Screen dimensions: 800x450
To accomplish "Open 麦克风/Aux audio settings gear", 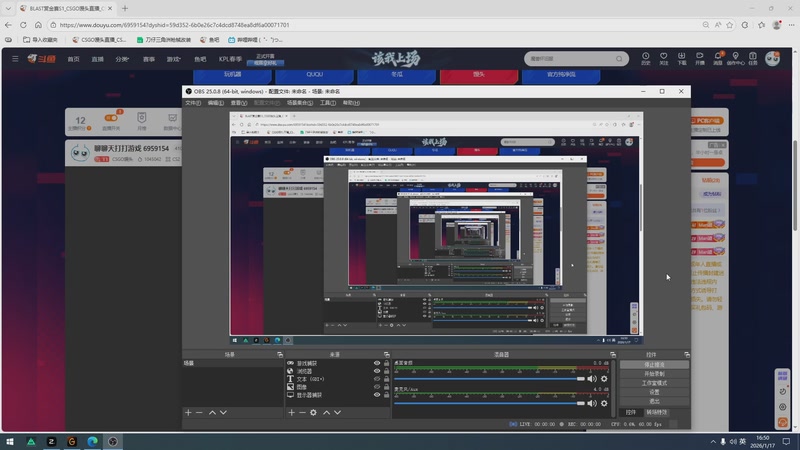I will 604,403.
